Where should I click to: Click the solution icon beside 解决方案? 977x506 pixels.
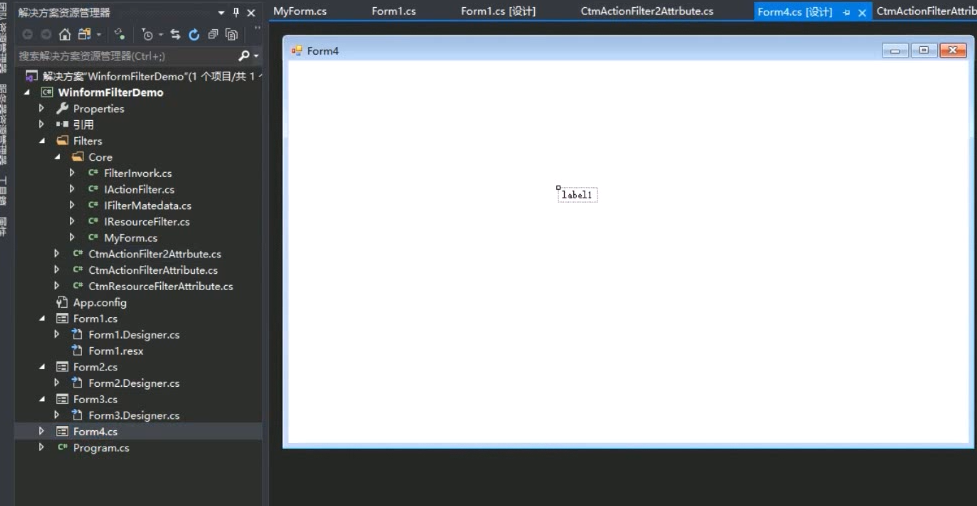(32, 77)
